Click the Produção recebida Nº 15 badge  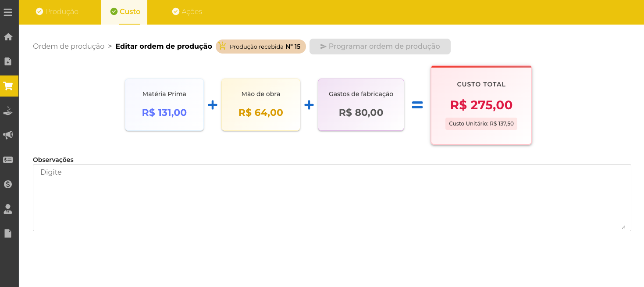coord(261,47)
